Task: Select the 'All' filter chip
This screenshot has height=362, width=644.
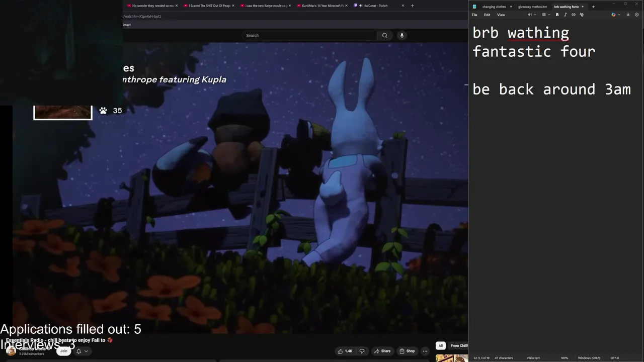Action: pyautogui.click(x=441, y=345)
